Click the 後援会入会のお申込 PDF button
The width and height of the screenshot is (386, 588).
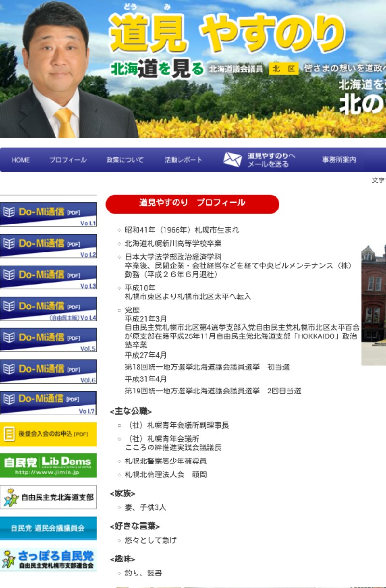coord(48,434)
